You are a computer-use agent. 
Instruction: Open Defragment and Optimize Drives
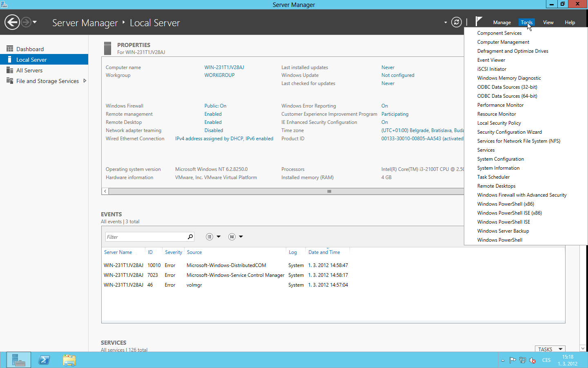tap(512, 51)
